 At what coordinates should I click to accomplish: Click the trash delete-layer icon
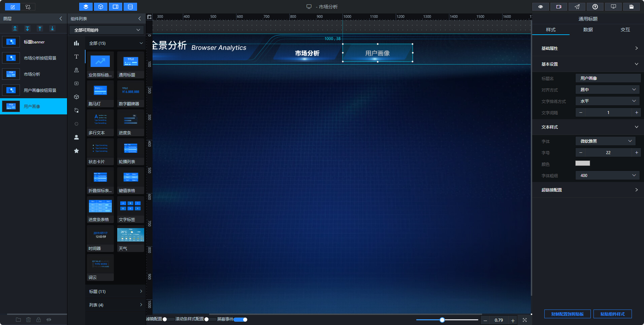[29, 320]
